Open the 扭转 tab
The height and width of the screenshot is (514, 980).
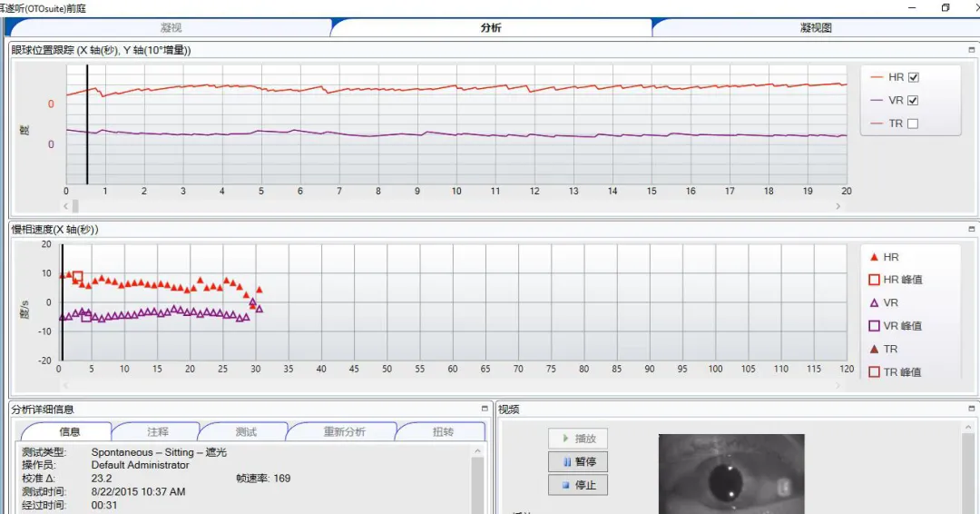point(443,431)
